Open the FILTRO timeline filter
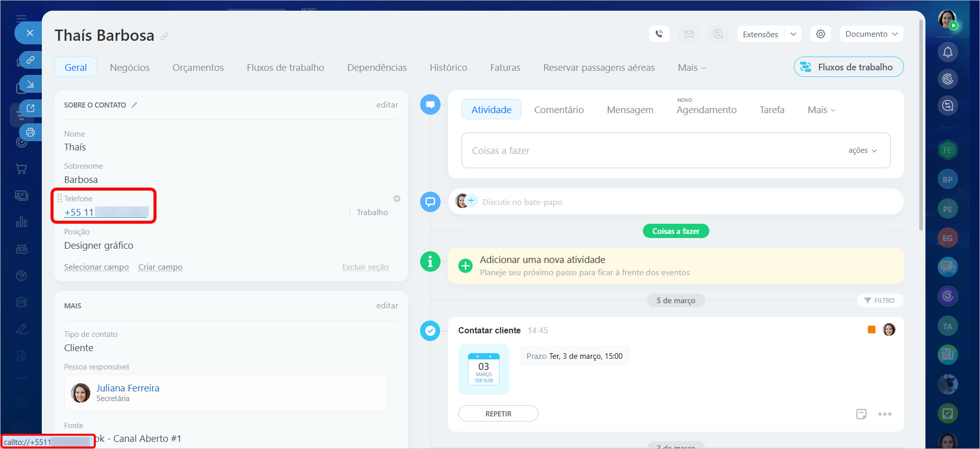The height and width of the screenshot is (449, 980). (x=880, y=301)
